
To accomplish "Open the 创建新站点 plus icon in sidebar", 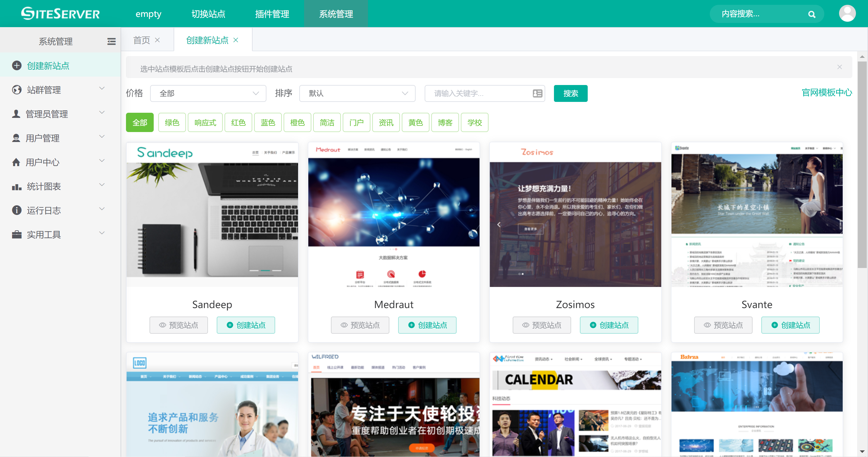I will pyautogui.click(x=17, y=66).
